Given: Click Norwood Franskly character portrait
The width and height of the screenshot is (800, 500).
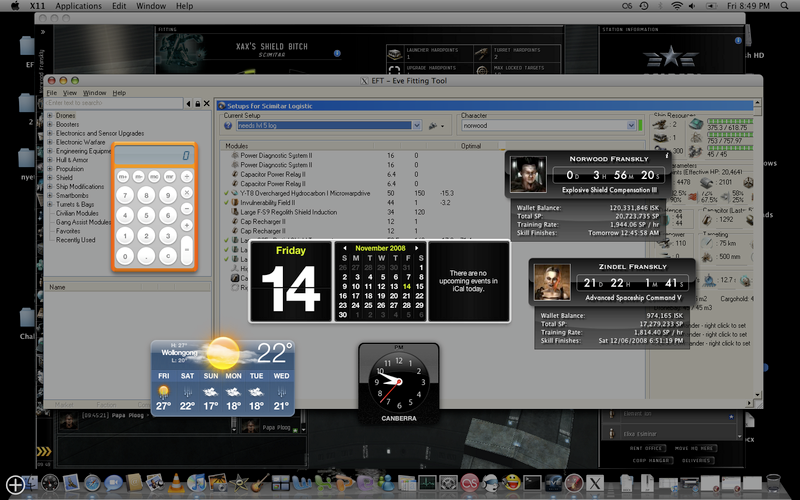Looking at the screenshot, I should [x=528, y=174].
